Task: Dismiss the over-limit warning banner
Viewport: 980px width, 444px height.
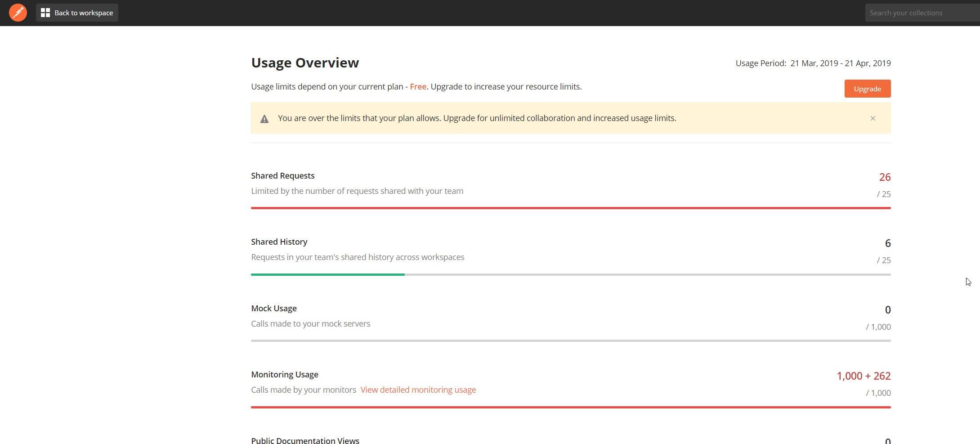Action: pos(873,118)
